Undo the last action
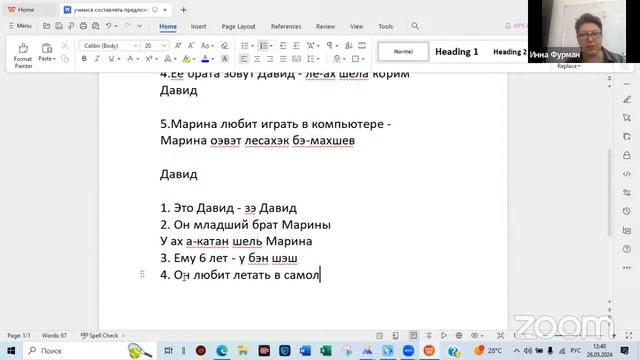640x360 pixels. [109, 26]
